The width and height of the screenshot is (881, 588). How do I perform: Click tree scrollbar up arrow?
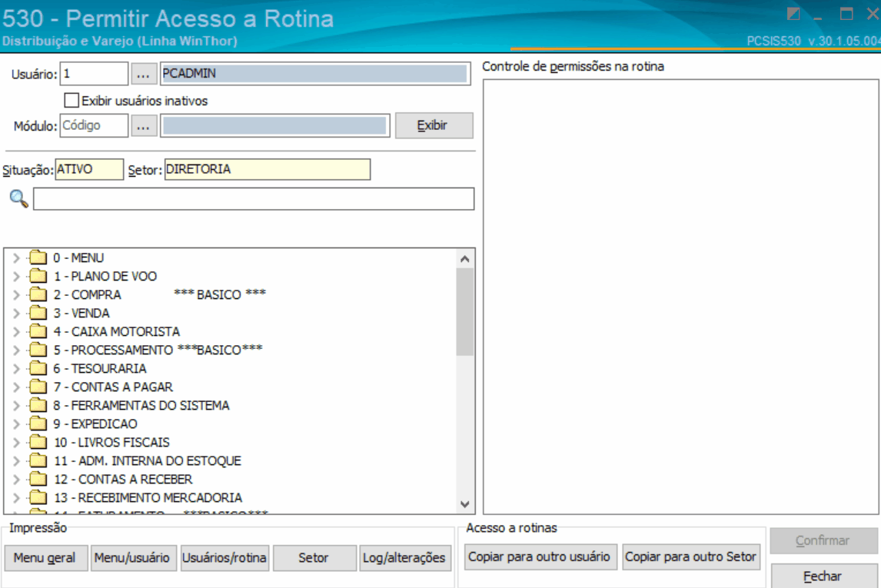pos(464,259)
